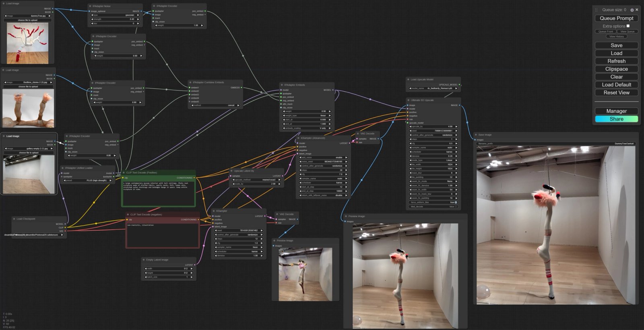Collapse the IPAdapter Unified Loader node
This screenshot has height=330, width=644.
[x=62, y=168]
